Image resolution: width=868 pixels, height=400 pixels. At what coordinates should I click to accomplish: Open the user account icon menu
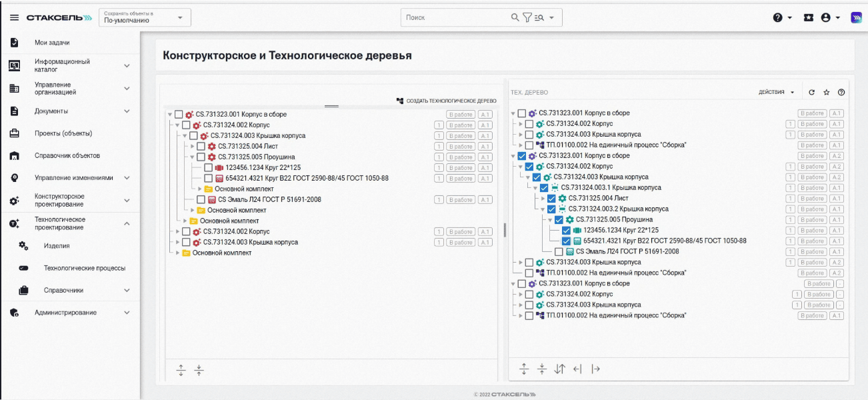pyautogui.click(x=826, y=17)
